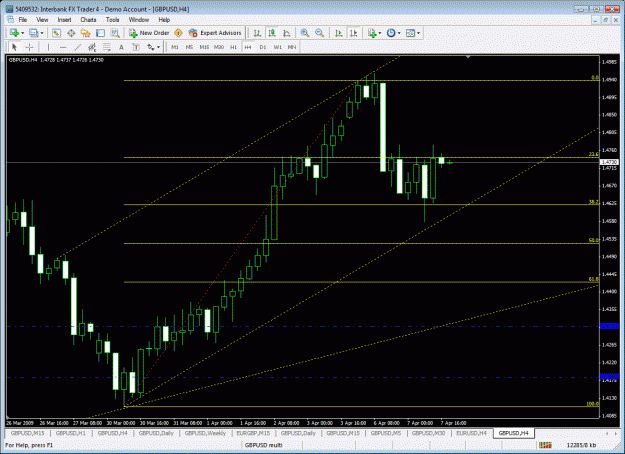
Task: Set timeframe to H1
Action: (234, 47)
